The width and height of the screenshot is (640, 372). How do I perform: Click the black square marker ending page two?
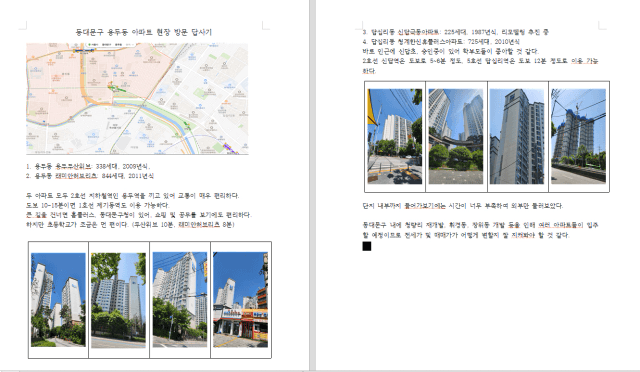[367, 246]
